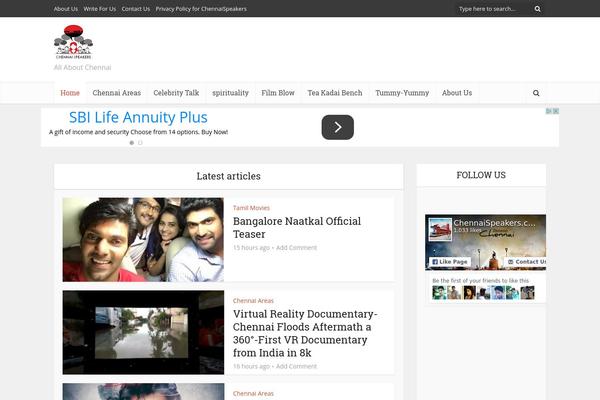600x400 pixels.
Task: Open the Tummy-Yummy menu item
Action: click(x=402, y=93)
